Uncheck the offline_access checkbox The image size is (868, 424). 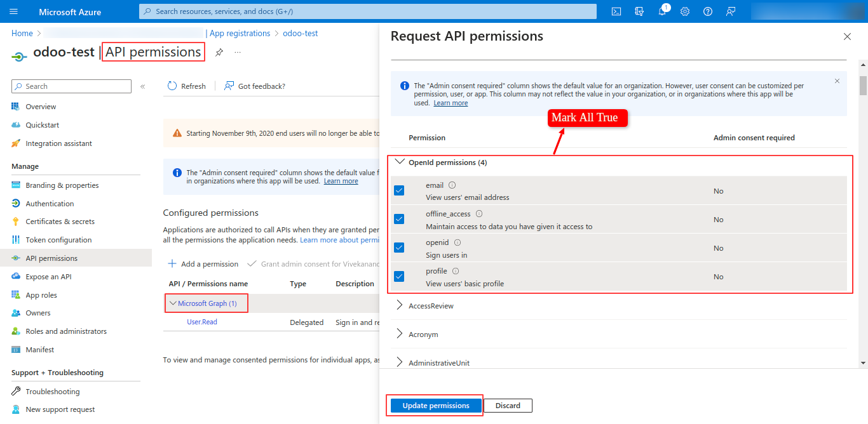click(x=399, y=219)
